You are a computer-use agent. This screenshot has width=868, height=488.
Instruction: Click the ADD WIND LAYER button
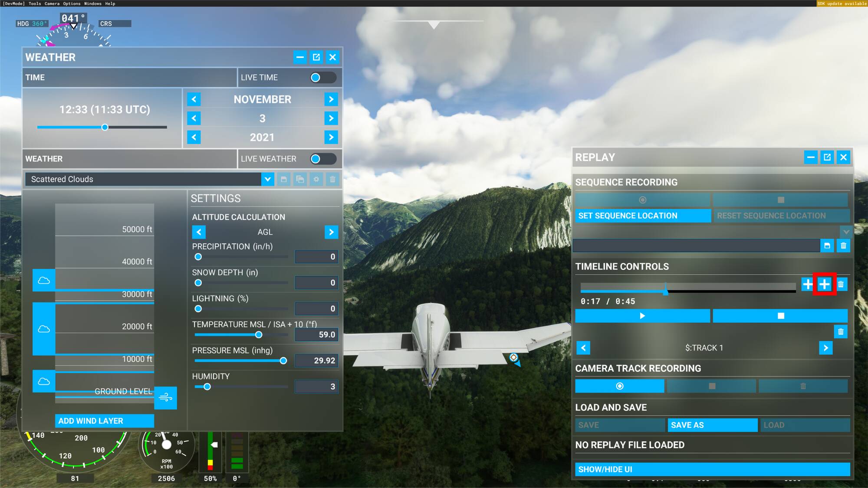(104, 421)
